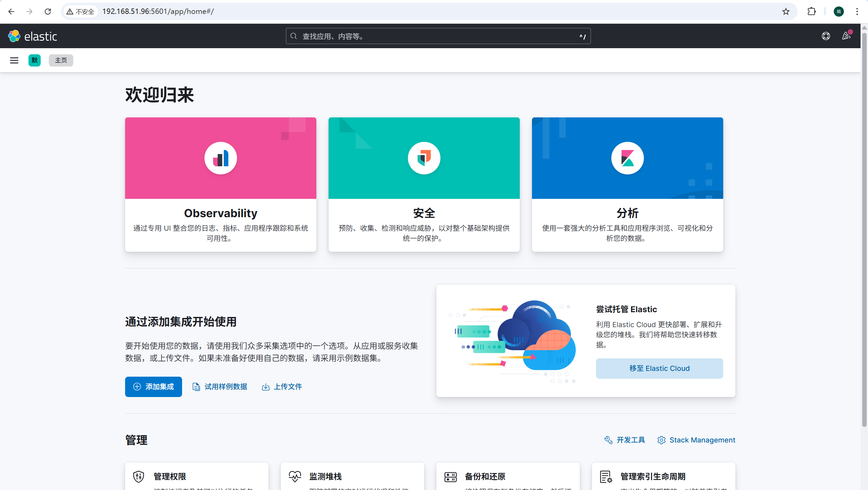This screenshot has width=868, height=490.
Task: Bookmark this page with star icon
Action: 786,12
